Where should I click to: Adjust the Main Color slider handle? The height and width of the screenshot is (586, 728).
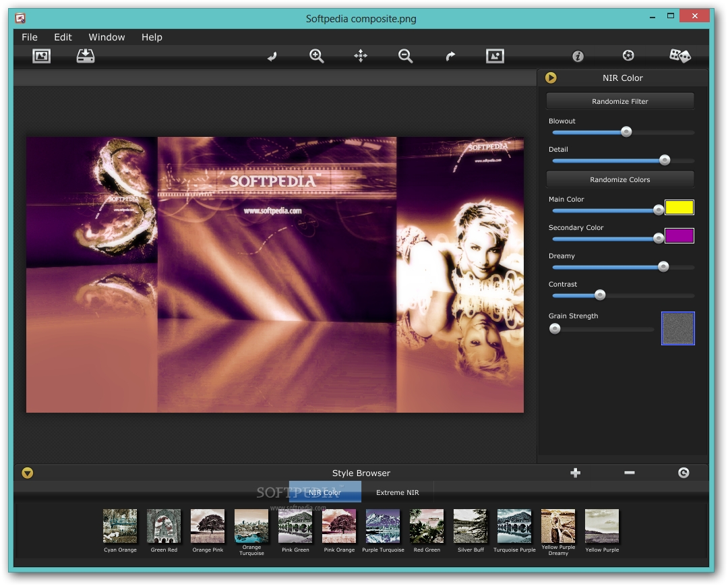point(659,210)
